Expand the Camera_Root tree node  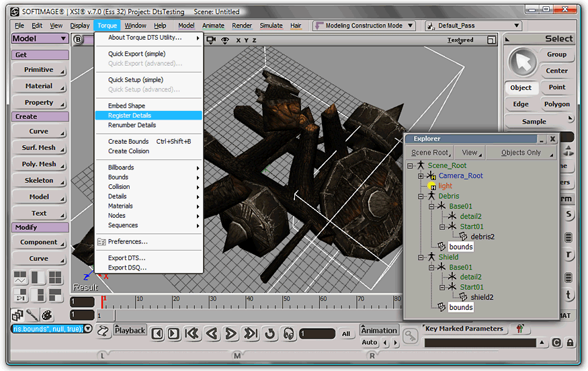click(x=421, y=175)
